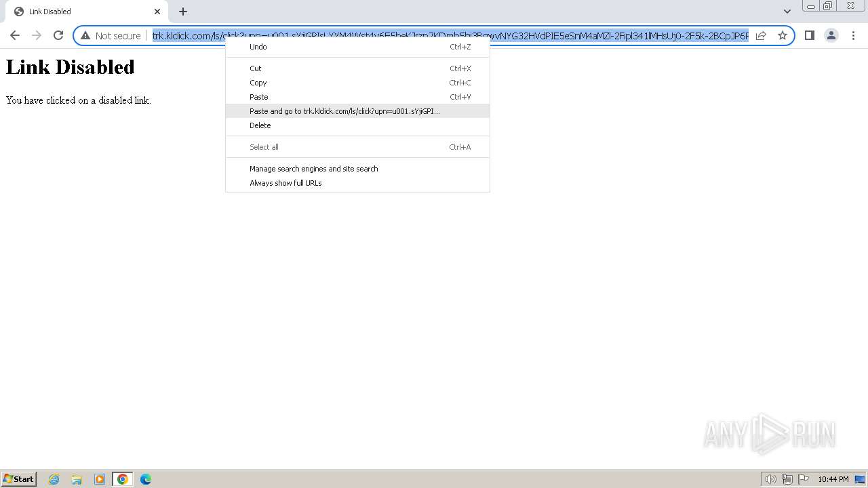Image resolution: width=868 pixels, height=488 pixels.
Task: Open Windows Media Player from the taskbar
Action: click(100, 479)
